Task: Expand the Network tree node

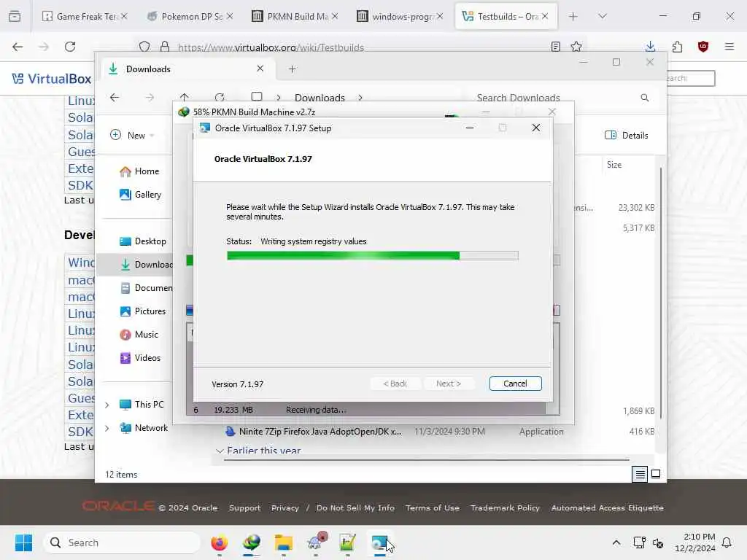Action: (x=107, y=428)
